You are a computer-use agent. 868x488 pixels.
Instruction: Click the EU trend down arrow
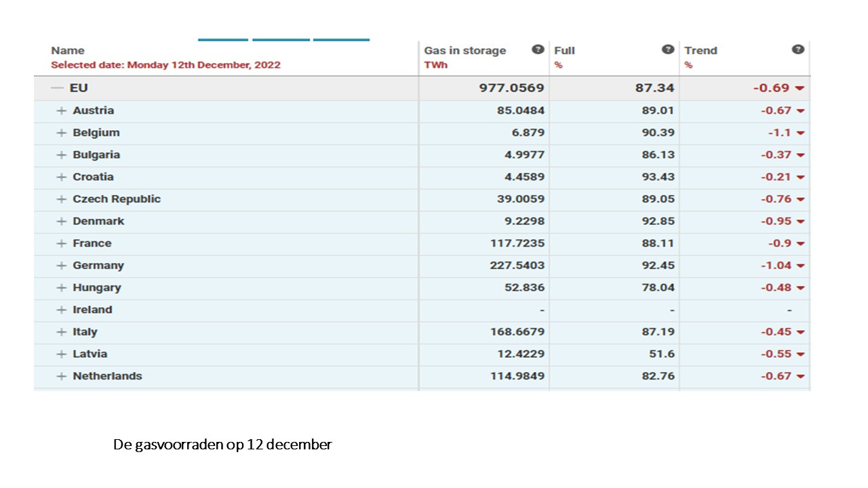[x=800, y=89]
